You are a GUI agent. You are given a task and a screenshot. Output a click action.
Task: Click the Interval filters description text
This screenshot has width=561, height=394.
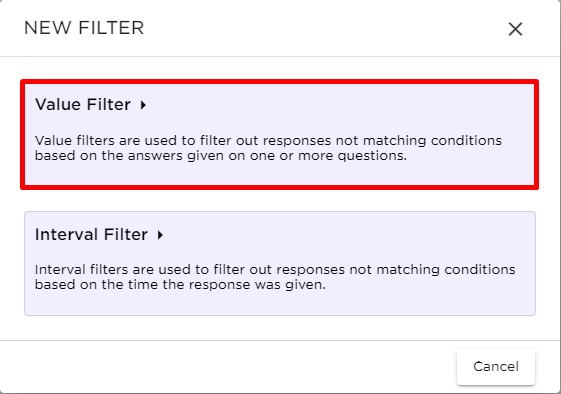(x=275, y=277)
